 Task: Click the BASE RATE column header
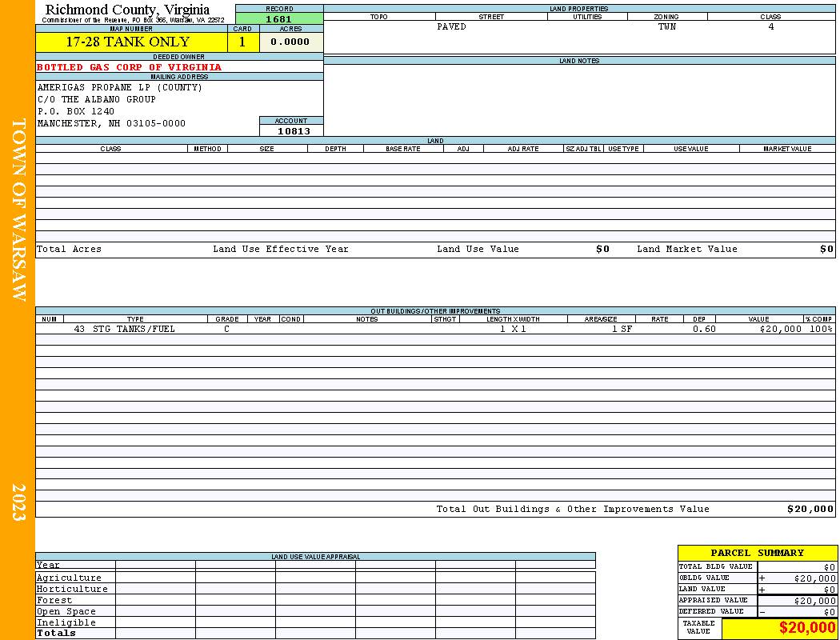click(x=403, y=149)
